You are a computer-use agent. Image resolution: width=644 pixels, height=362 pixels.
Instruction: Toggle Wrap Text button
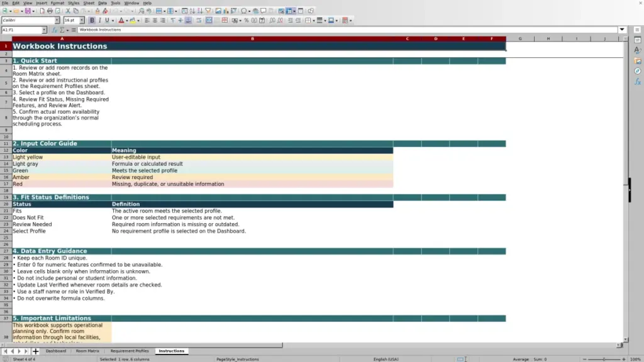[199, 20]
